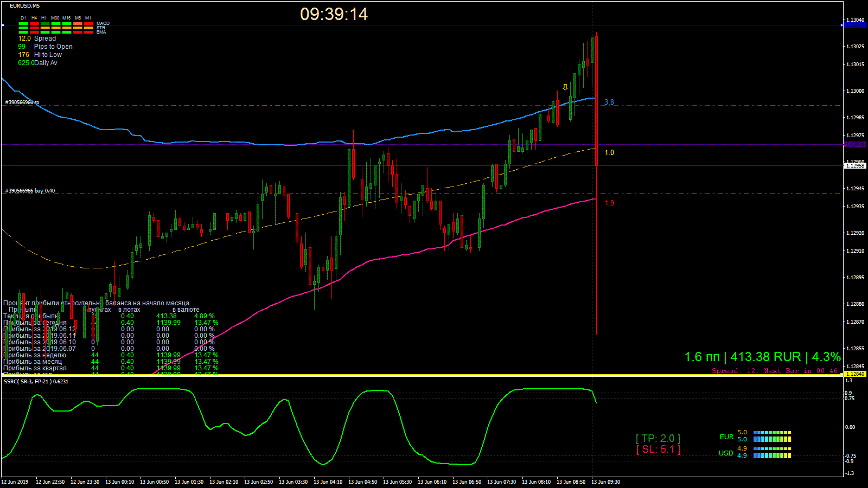Select the MACD D1 trend bar
Image resolution: width=868 pixels, height=488 pixels.
(23, 24)
